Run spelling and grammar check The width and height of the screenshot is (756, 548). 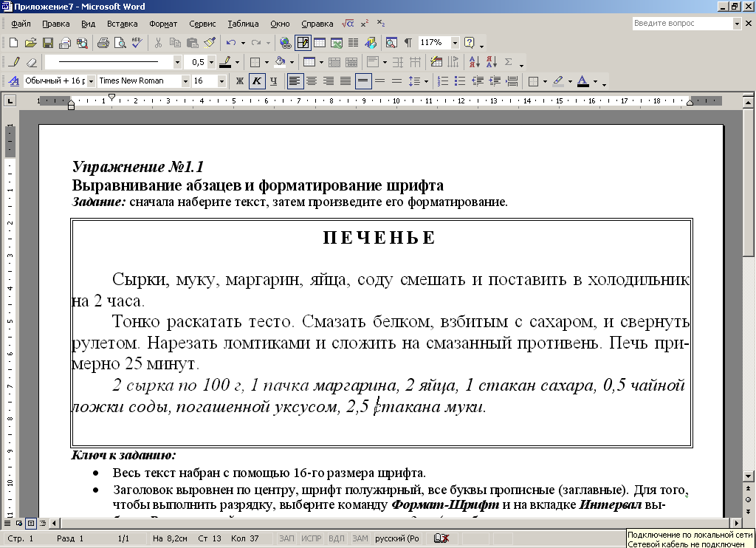137,43
